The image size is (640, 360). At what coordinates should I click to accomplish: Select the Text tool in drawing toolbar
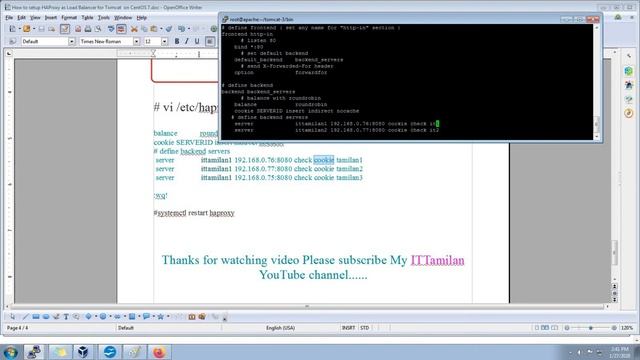coord(66,316)
